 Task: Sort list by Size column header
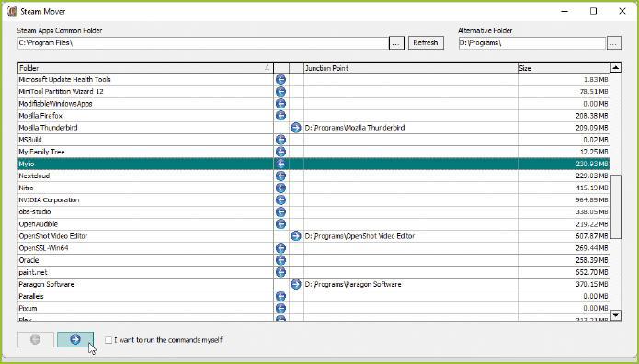tap(564, 68)
